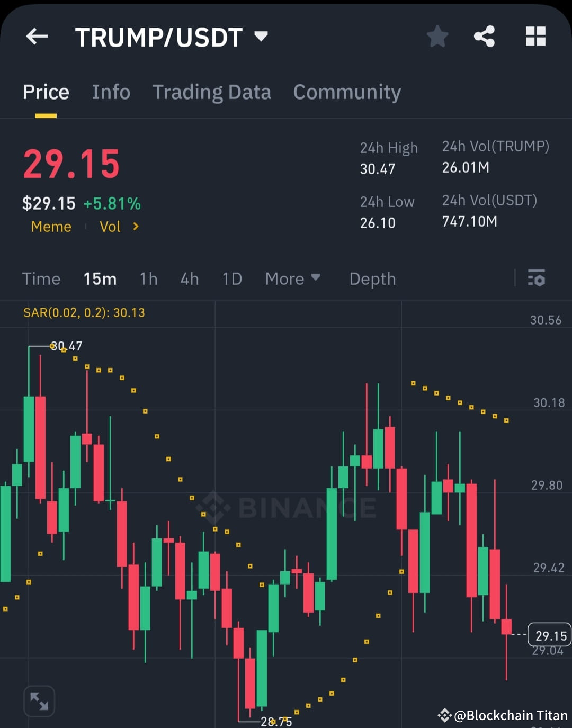Select the 4h candle interval
Screen dimensions: 572x728
pyautogui.click(x=189, y=278)
